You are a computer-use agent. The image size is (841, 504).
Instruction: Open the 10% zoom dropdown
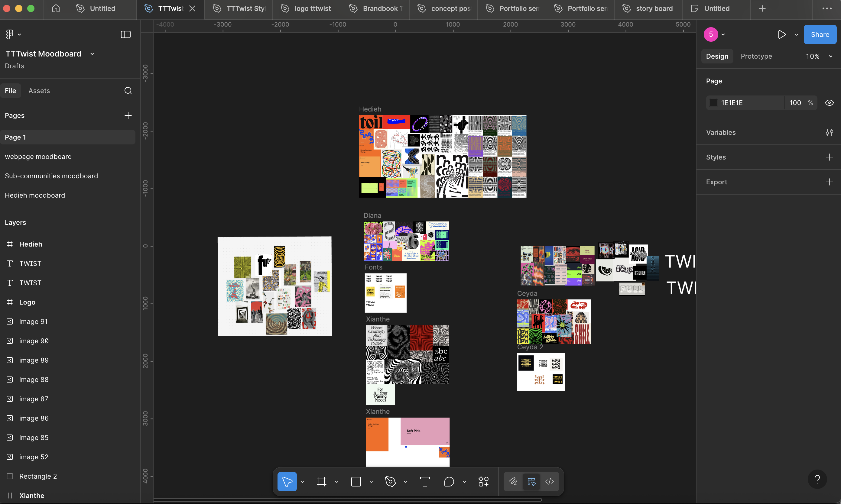819,57
